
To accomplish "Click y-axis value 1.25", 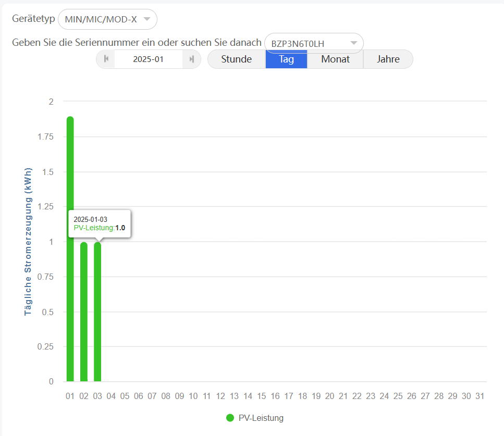I will coord(46,207).
